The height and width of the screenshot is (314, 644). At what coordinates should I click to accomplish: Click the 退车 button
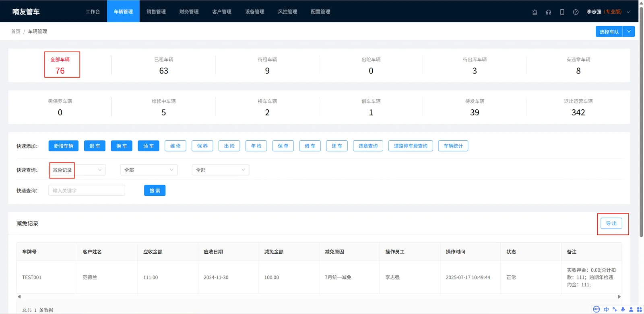95,146
